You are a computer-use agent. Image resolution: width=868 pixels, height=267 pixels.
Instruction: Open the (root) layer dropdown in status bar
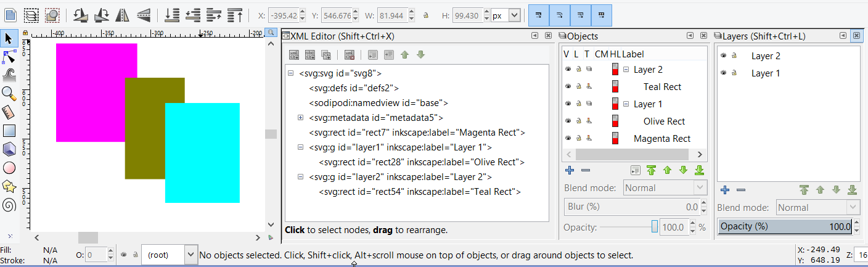point(190,255)
